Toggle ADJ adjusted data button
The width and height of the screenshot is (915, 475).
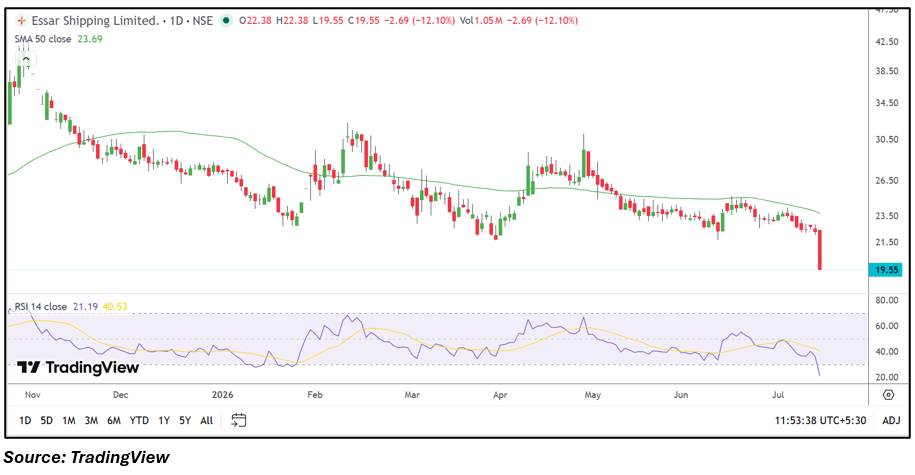point(891,420)
